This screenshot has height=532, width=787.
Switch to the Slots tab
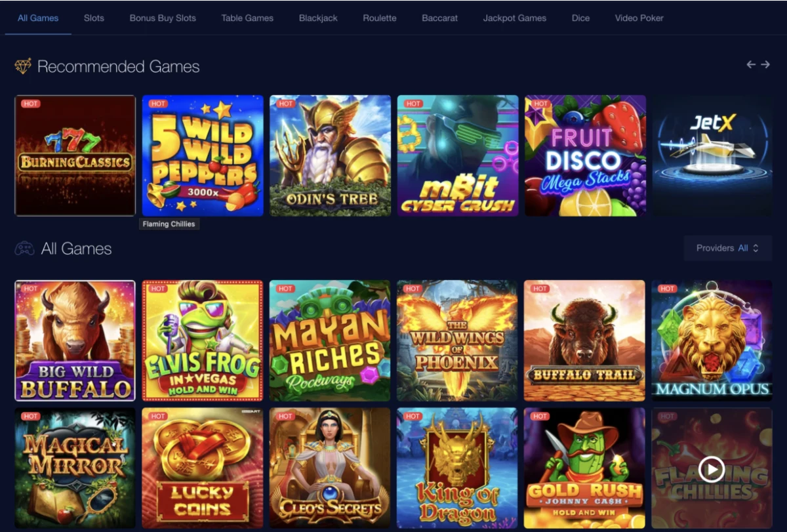[x=94, y=18]
